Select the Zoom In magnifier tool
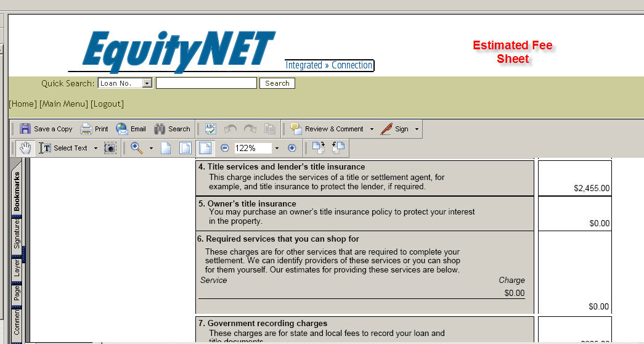Screen dimensions: 644x344 click(137, 148)
